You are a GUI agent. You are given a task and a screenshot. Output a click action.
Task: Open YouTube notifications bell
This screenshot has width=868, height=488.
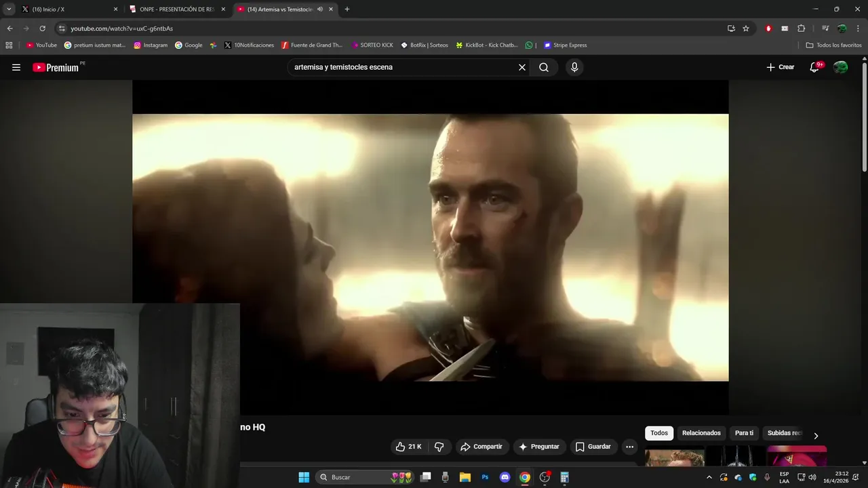coord(815,67)
